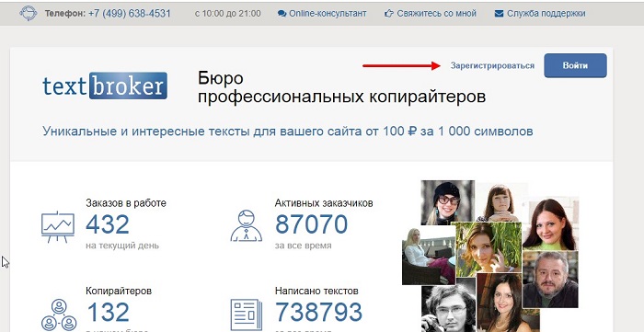Click the document icon beside Написано текстов
Viewport: 644px width, 332px height.
[x=246, y=315]
